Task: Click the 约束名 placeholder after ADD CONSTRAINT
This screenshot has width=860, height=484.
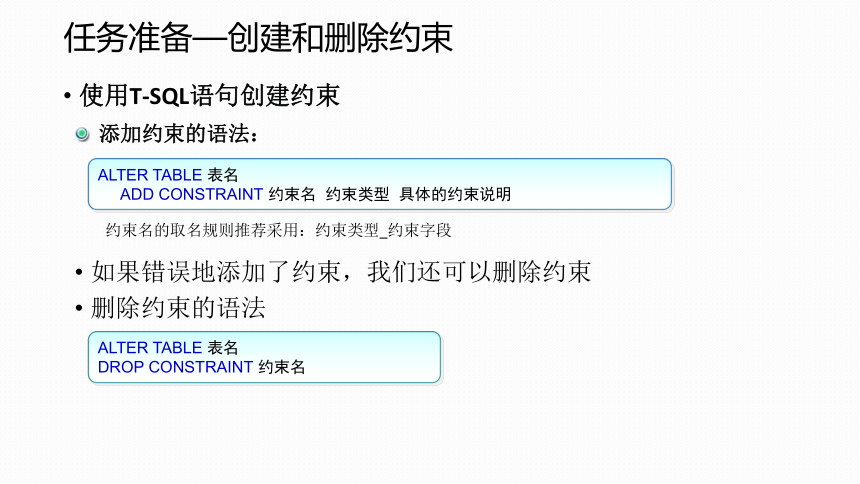Action: point(292,194)
